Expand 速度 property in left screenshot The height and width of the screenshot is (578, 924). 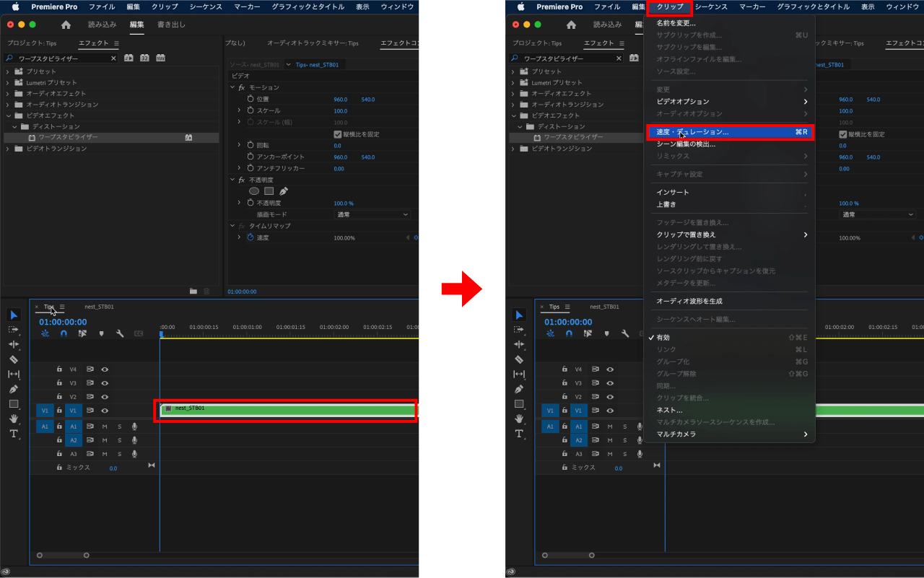(239, 237)
